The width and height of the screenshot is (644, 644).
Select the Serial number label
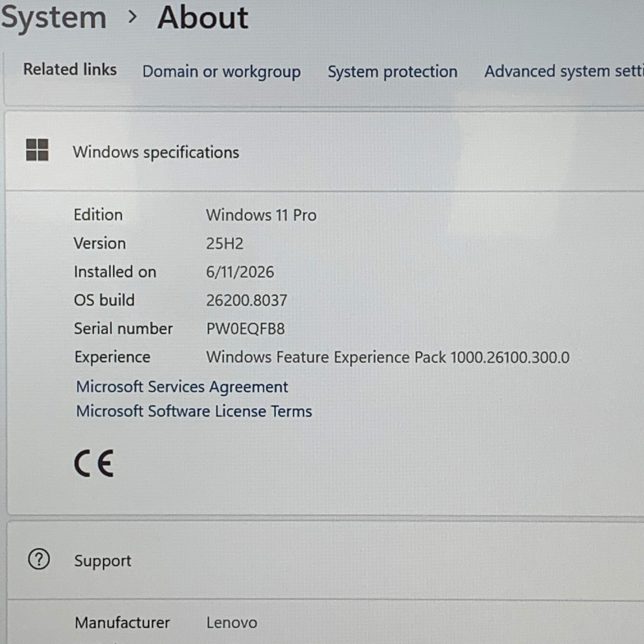click(124, 328)
